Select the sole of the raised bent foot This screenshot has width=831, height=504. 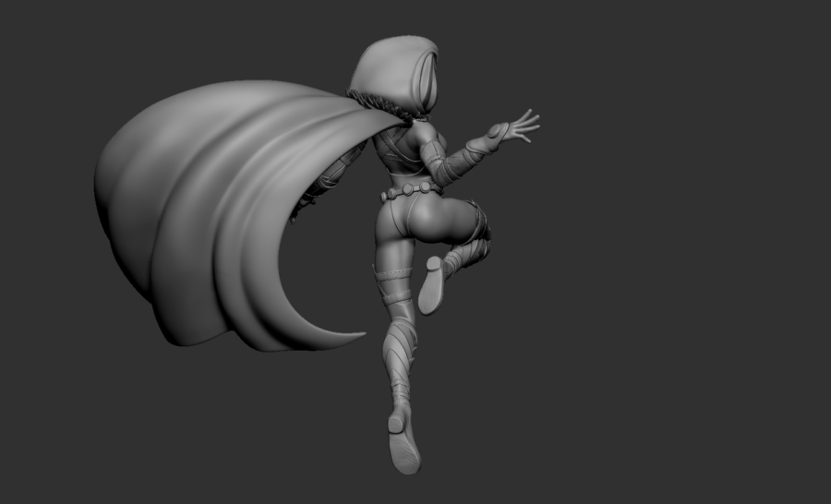pos(429,286)
